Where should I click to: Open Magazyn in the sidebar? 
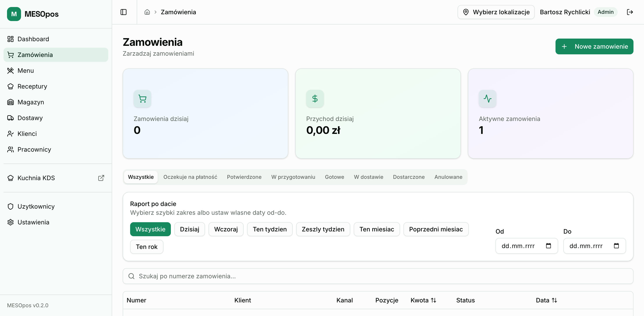pyautogui.click(x=30, y=102)
